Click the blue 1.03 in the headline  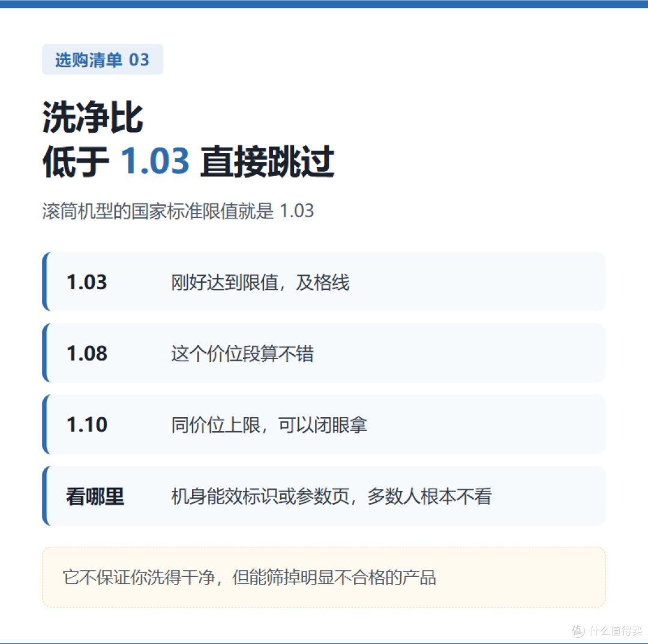point(155,161)
